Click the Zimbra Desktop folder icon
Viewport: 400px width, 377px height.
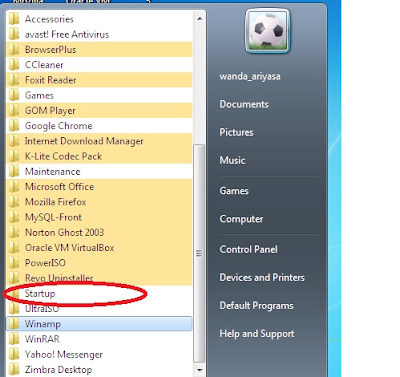(x=14, y=370)
